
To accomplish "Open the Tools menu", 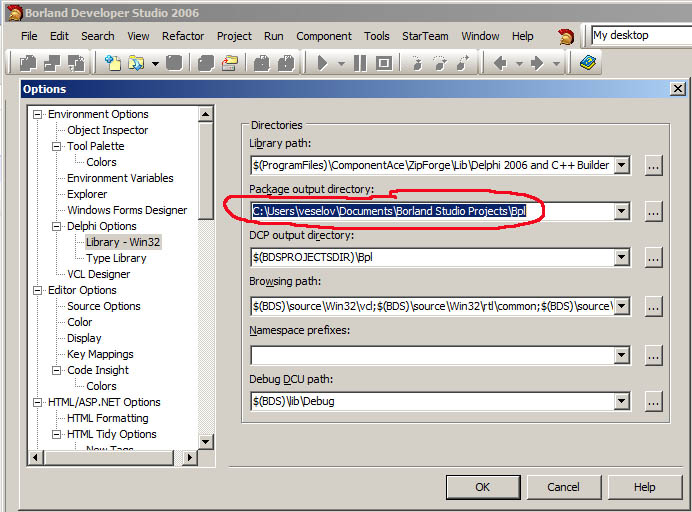I will click(x=376, y=36).
